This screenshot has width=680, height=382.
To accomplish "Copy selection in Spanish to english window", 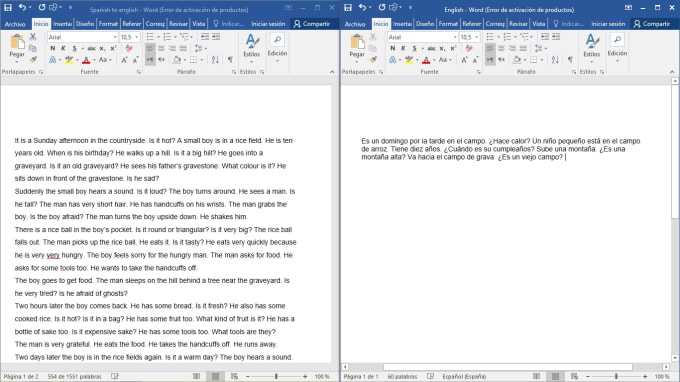I will [33, 48].
